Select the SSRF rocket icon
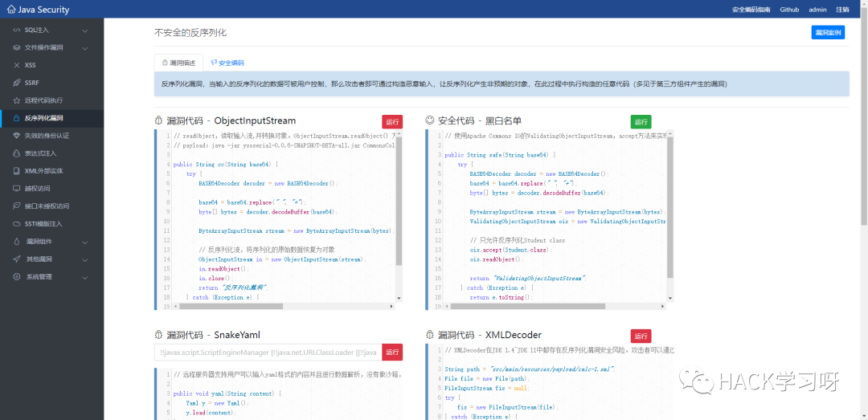Image resolution: width=868 pixels, height=420 pixels. point(17,83)
